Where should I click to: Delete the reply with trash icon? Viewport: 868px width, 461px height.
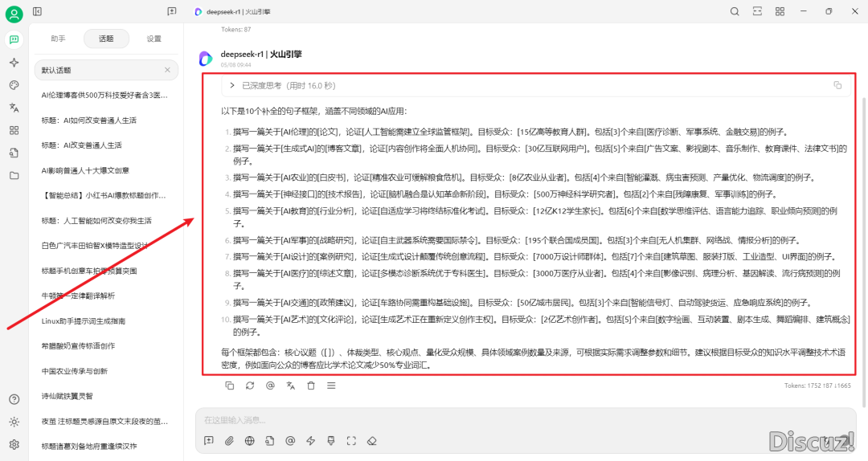coord(311,386)
